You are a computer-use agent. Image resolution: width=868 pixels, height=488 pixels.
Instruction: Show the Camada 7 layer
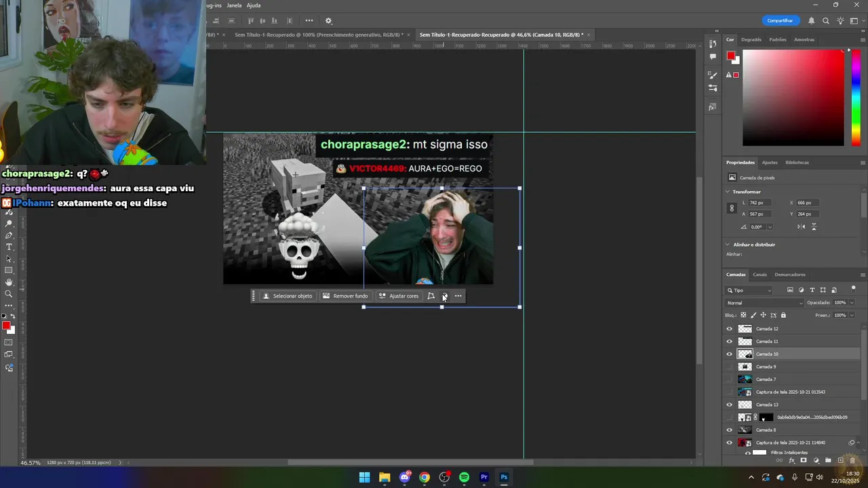(x=730, y=380)
